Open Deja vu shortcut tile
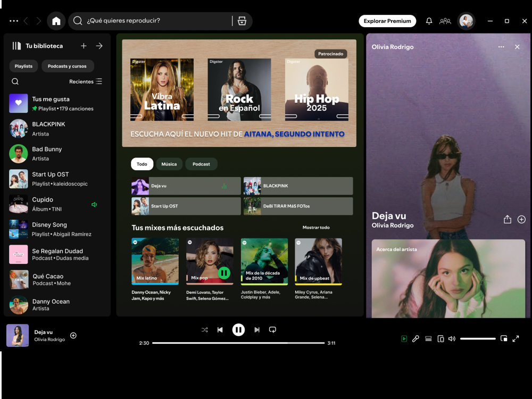This screenshot has height=399, width=532. click(x=186, y=186)
